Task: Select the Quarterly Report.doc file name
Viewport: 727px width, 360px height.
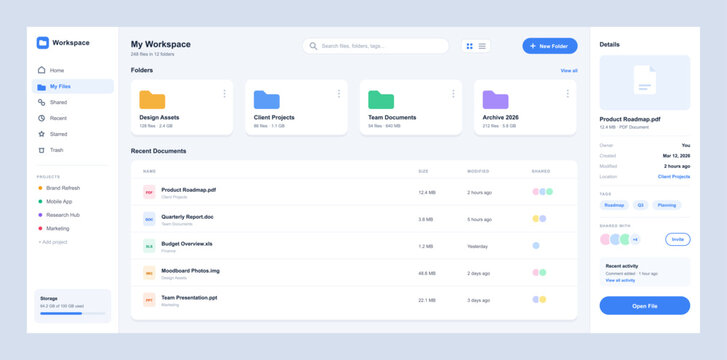Action: tap(187, 217)
